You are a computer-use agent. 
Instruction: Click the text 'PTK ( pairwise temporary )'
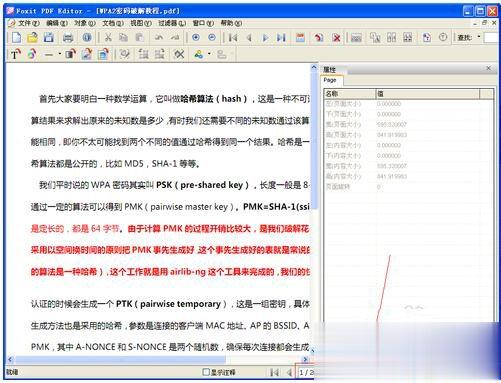[171, 304]
